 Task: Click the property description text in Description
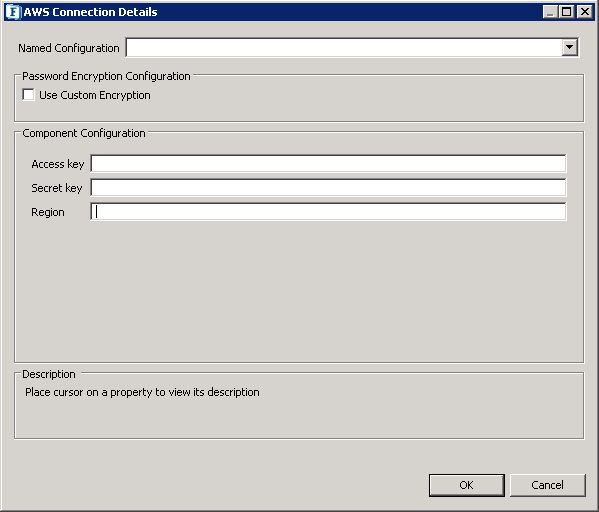click(x=142, y=392)
